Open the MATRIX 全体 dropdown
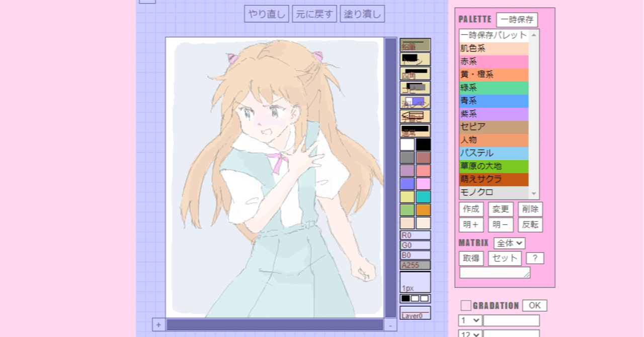This screenshot has width=644, height=337. tap(510, 242)
